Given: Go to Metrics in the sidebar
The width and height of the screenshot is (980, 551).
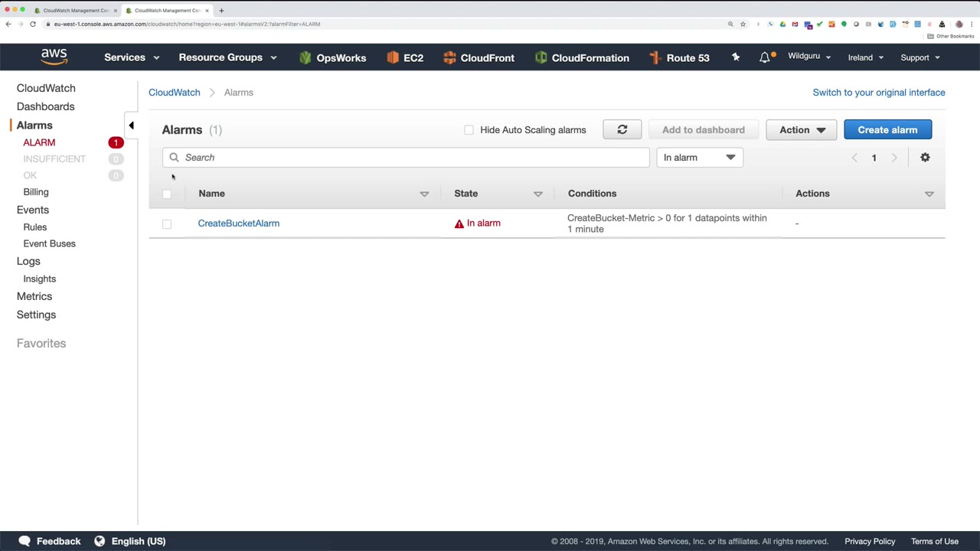Looking at the screenshot, I should 34,296.
